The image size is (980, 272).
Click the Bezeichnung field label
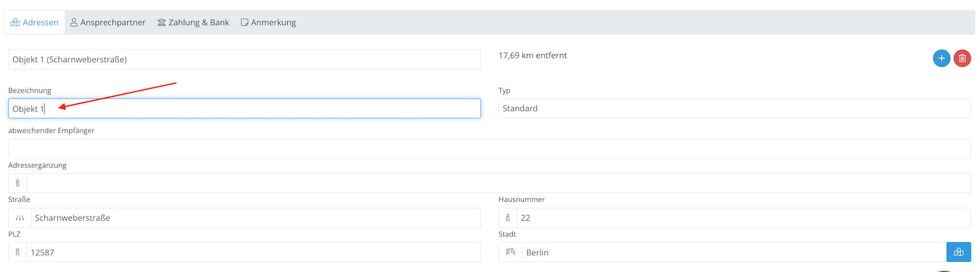coord(30,90)
